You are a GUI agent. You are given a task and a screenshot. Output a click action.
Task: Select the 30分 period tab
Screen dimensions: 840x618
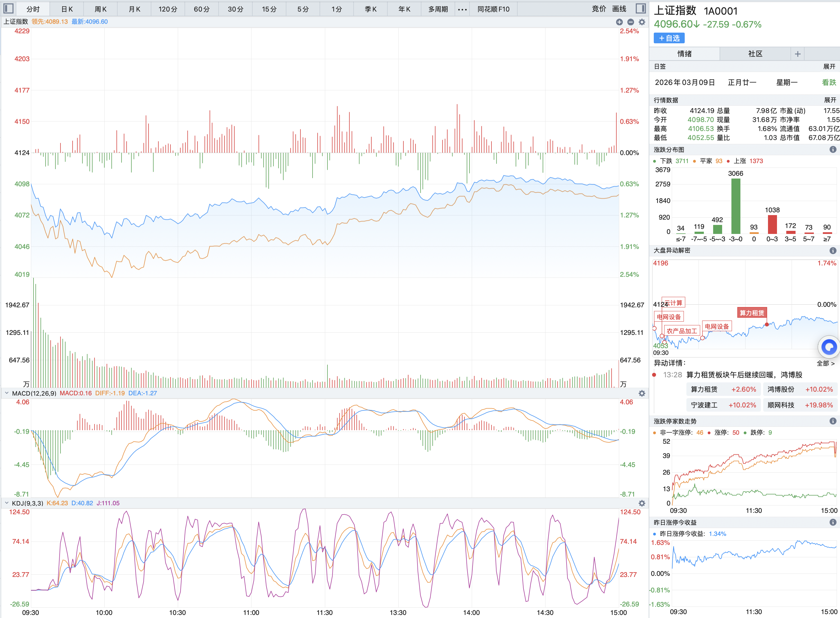tap(235, 9)
